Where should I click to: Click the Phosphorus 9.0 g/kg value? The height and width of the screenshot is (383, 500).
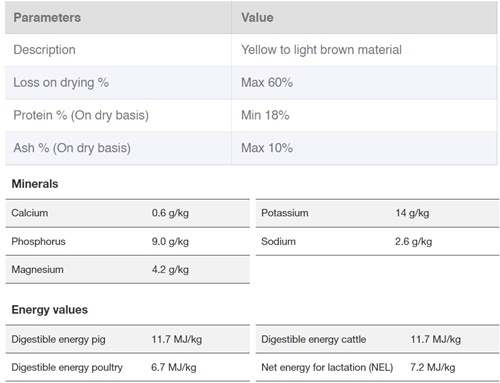point(170,241)
